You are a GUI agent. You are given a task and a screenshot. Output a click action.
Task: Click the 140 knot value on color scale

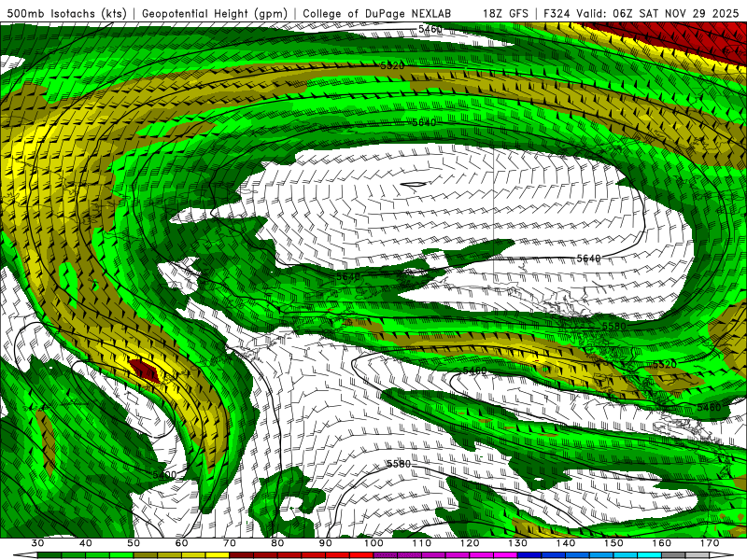566,543
